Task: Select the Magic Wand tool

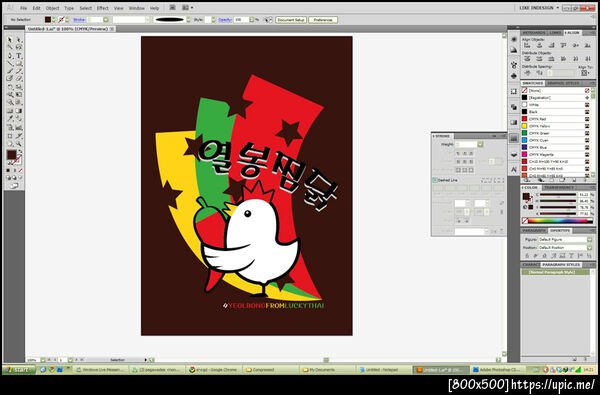Action: pos(10,47)
